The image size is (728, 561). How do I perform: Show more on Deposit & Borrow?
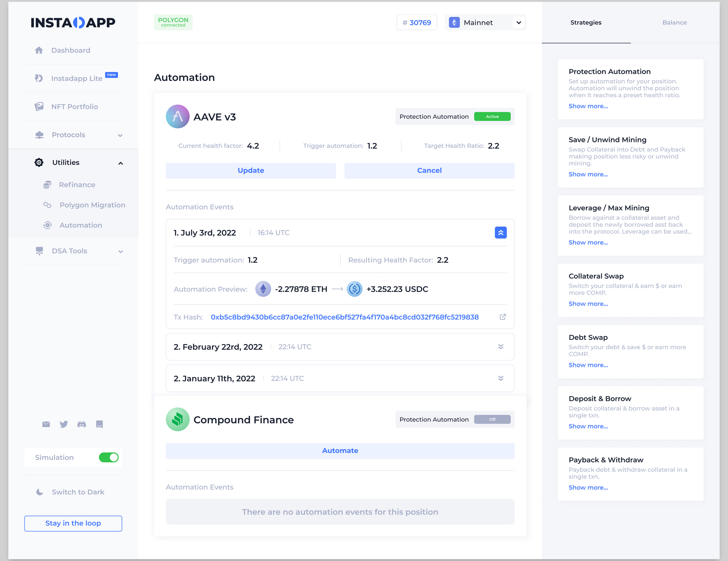(x=588, y=426)
